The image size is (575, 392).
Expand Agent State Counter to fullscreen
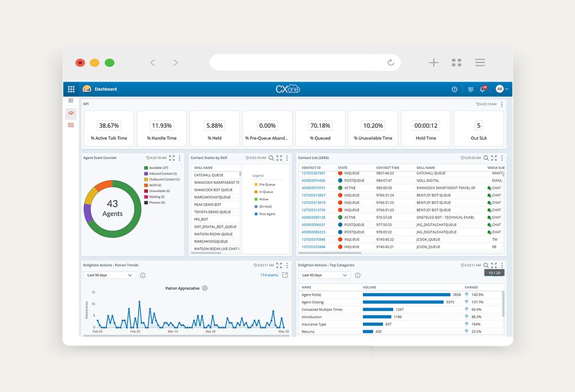coord(172,157)
